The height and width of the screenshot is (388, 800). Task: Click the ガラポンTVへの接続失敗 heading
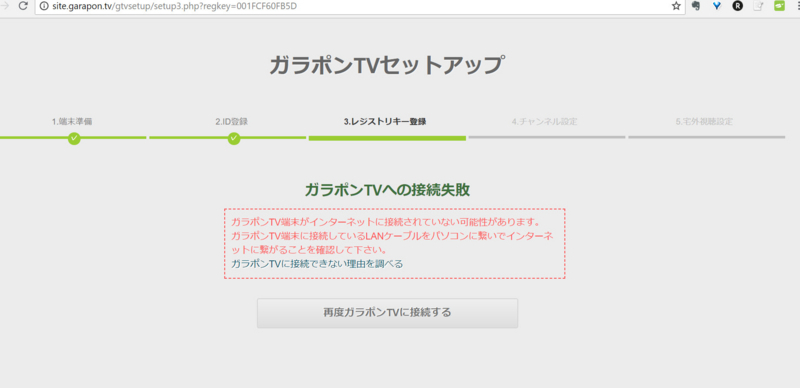coord(387,190)
